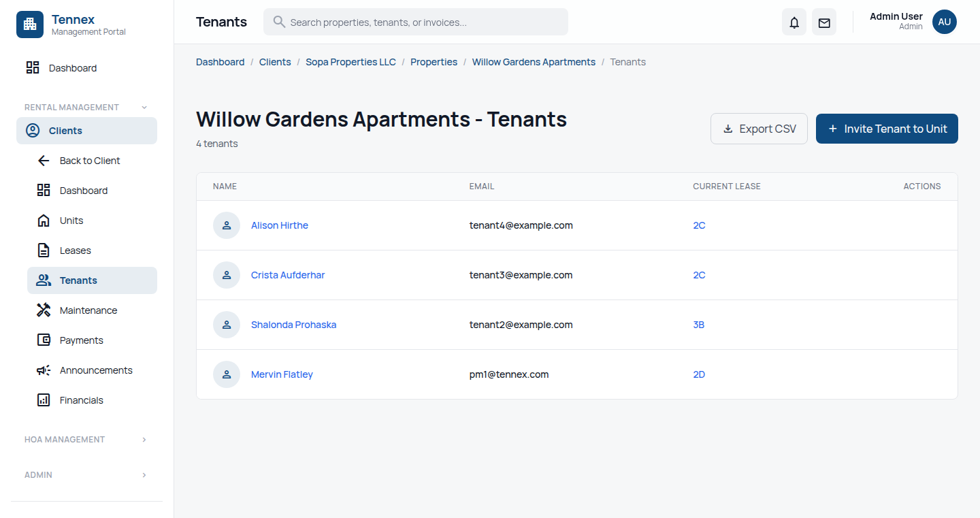
Task: Collapse the Rental Management section
Action: pyautogui.click(x=144, y=107)
